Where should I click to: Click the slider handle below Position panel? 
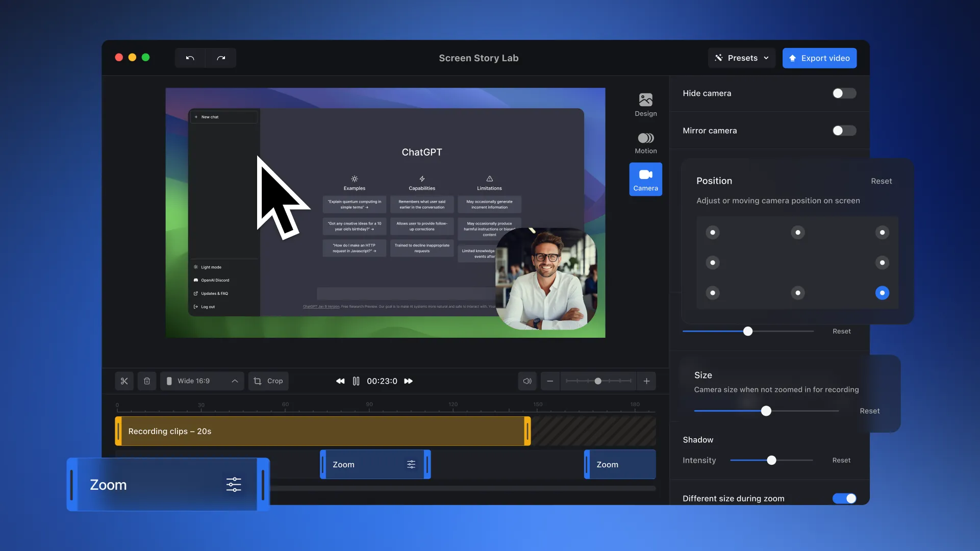(748, 332)
